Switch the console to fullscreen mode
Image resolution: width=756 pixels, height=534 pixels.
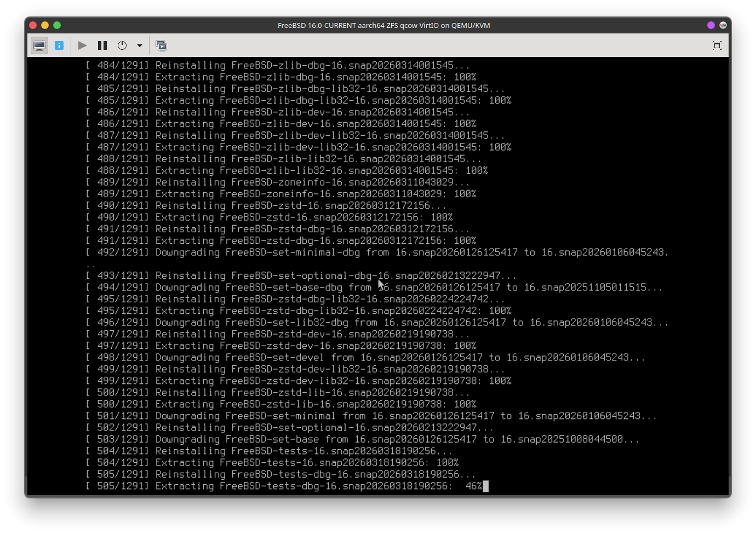coord(717,45)
